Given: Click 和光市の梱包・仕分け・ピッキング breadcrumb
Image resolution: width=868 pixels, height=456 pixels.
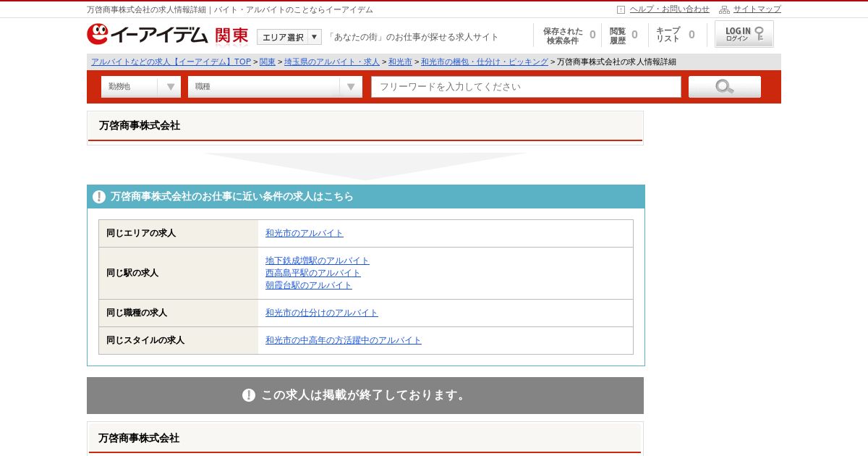Looking at the screenshot, I should (485, 62).
